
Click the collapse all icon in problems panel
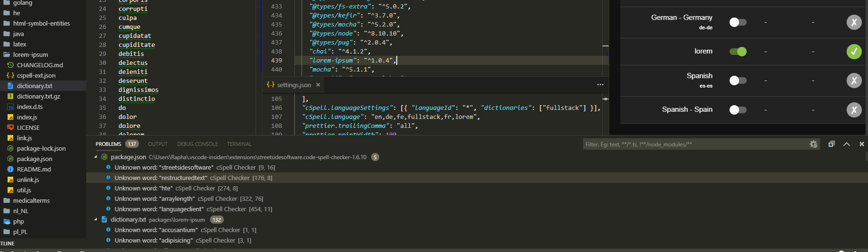coord(831,144)
